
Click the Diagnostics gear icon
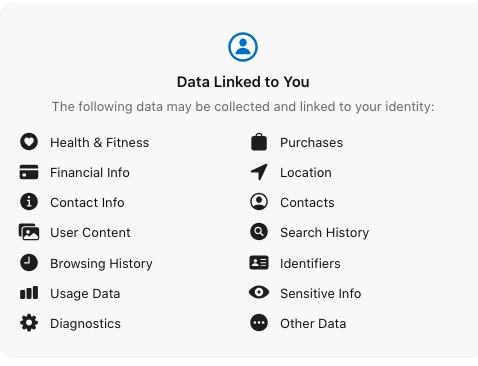29,323
